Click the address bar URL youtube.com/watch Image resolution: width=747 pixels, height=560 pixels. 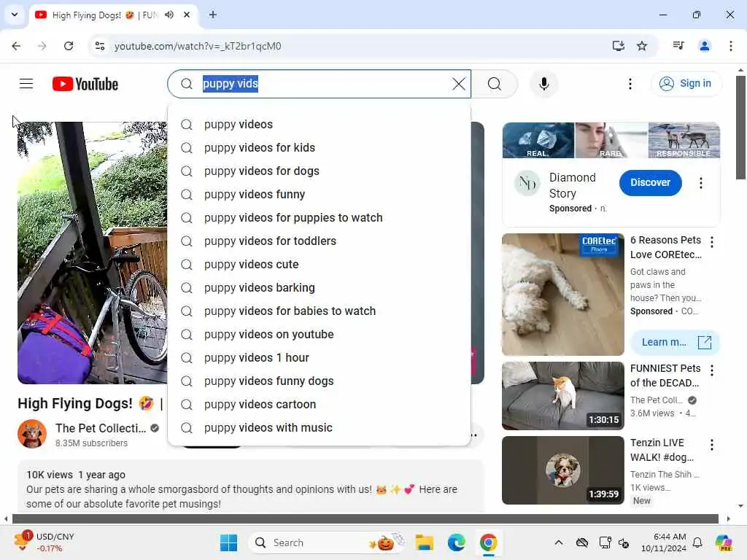click(x=198, y=46)
